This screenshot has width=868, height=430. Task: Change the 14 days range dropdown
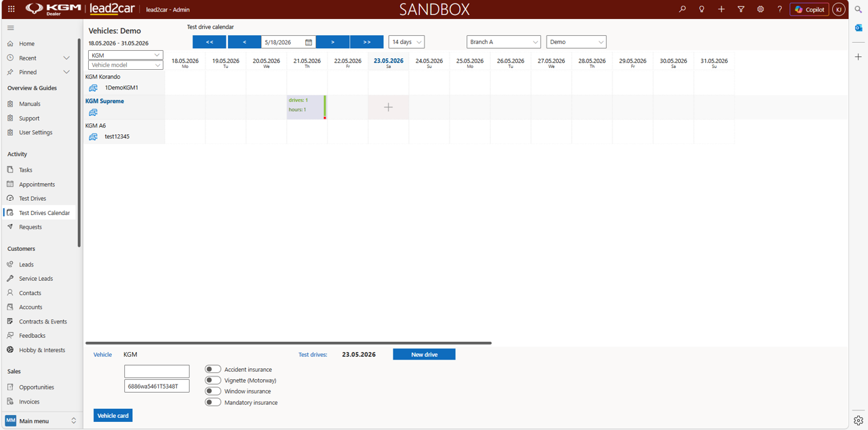pyautogui.click(x=406, y=42)
